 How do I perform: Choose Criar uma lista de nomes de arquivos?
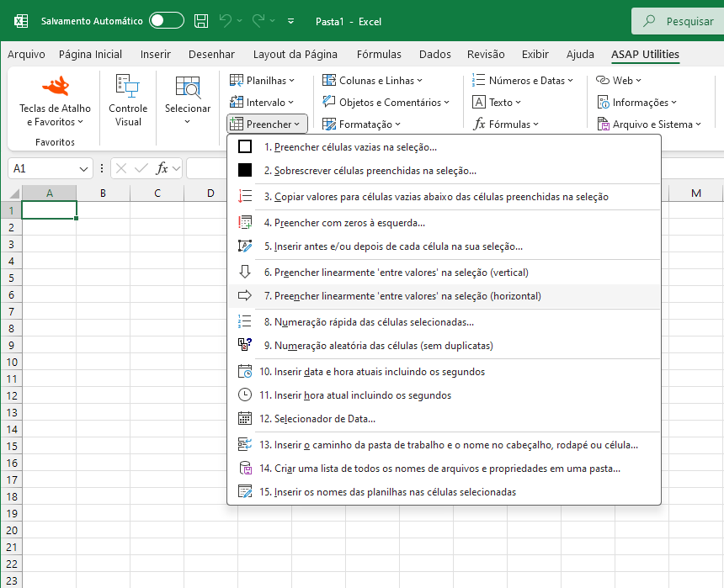444,468
